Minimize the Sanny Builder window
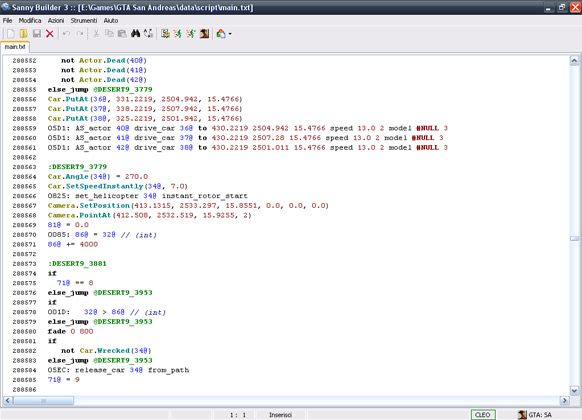 point(548,7)
